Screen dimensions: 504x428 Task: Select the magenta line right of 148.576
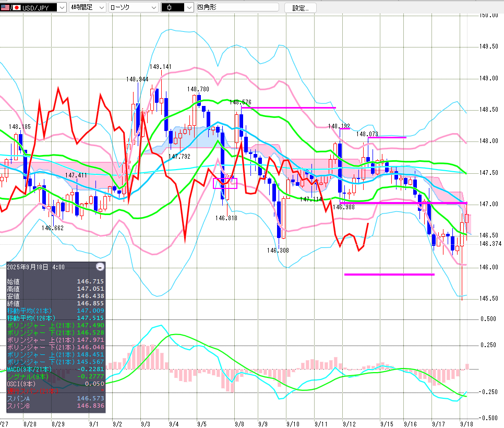click(289, 108)
